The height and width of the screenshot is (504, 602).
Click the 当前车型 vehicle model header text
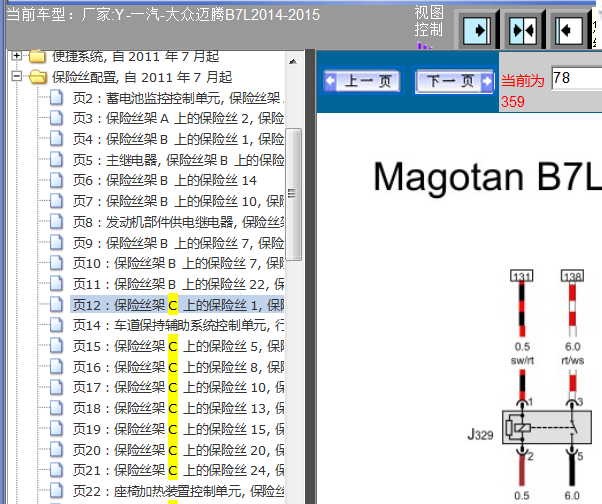point(163,15)
